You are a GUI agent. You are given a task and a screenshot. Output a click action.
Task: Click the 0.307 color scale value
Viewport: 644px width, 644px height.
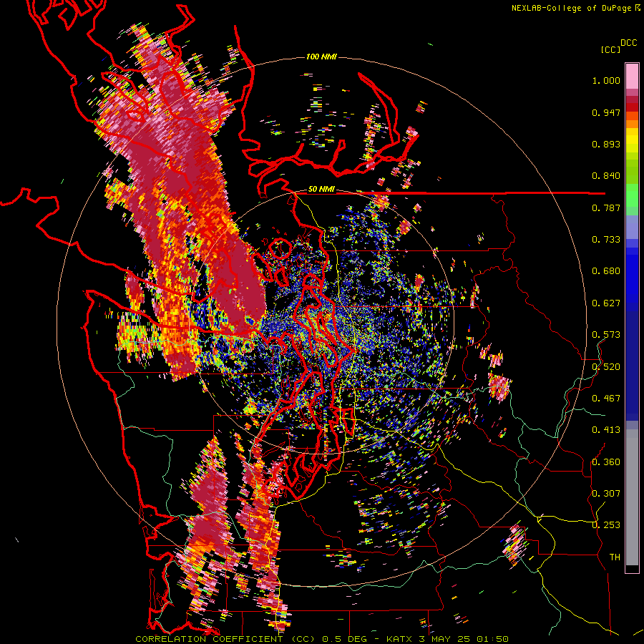coord(606,494)
